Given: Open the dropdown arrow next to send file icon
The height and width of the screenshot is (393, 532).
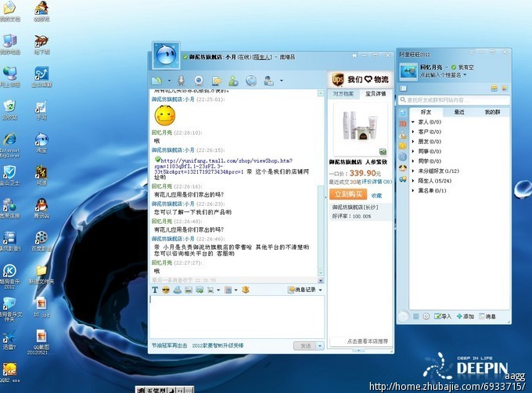Looking at the screenshot, I should (x=169, y=81).
